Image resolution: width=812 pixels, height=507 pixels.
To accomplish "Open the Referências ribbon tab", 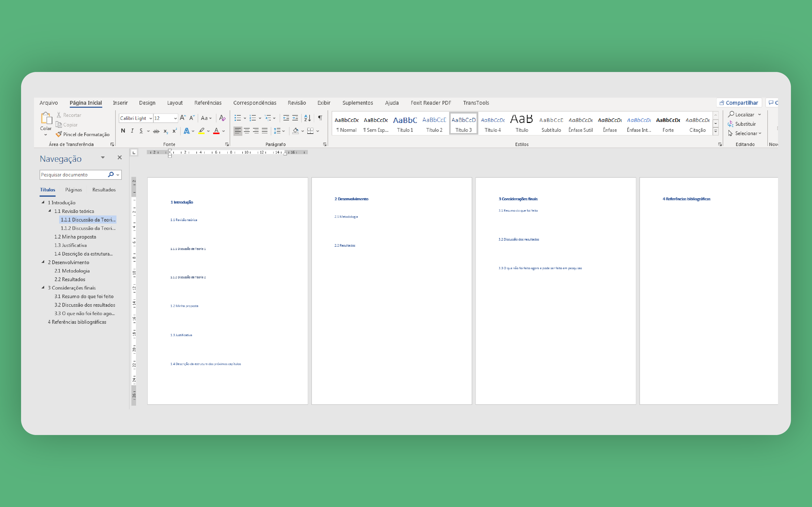I will [208, 103].
